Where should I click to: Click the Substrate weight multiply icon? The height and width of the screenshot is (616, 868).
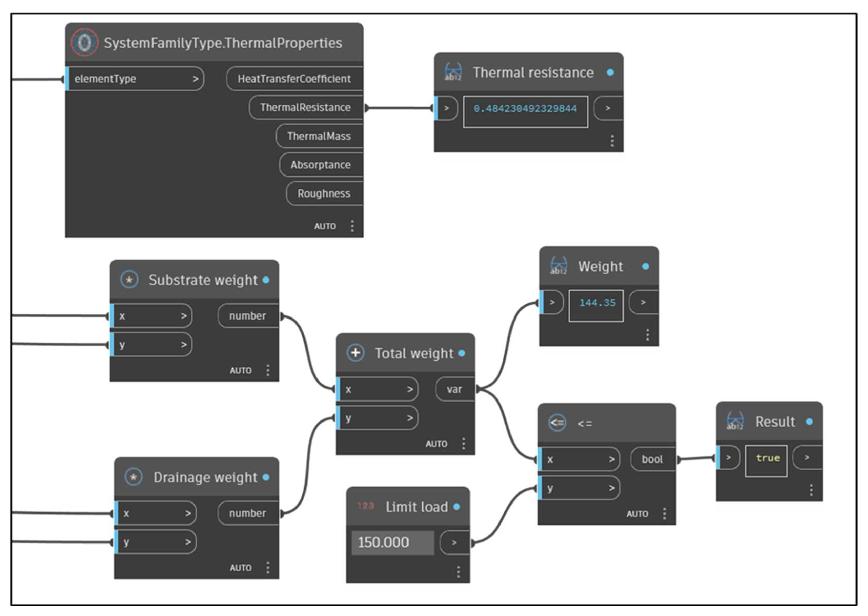(129, 280)
